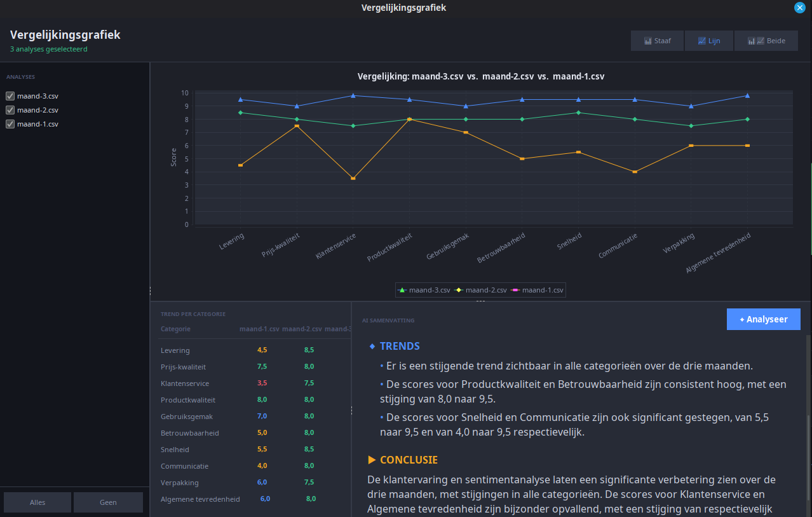The image size is (812, 517).
Task: Toggle maand-1.csv series in chart legend
Action: (537, 290)
